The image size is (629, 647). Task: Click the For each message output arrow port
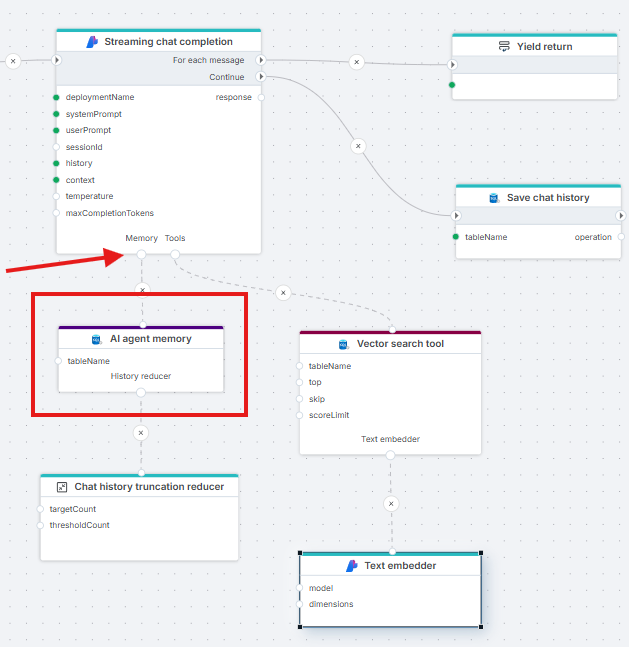(x=261, y=60)
